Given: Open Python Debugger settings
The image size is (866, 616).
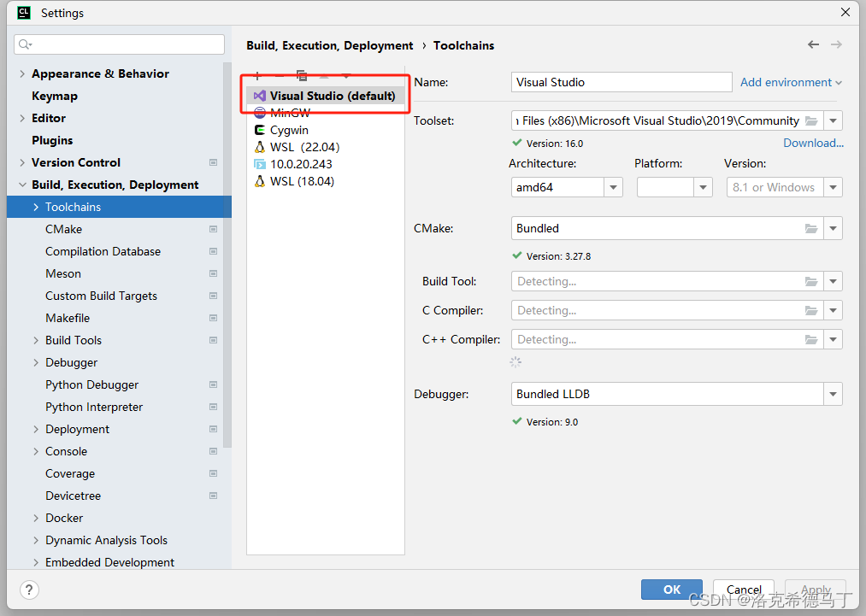Looking at the screenshot, I should (x=92, y=384).
